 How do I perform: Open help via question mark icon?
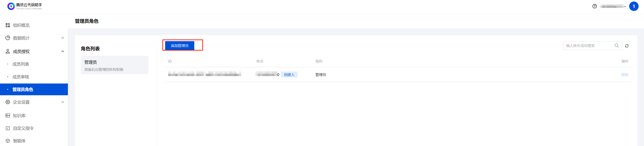pos(594,7)
